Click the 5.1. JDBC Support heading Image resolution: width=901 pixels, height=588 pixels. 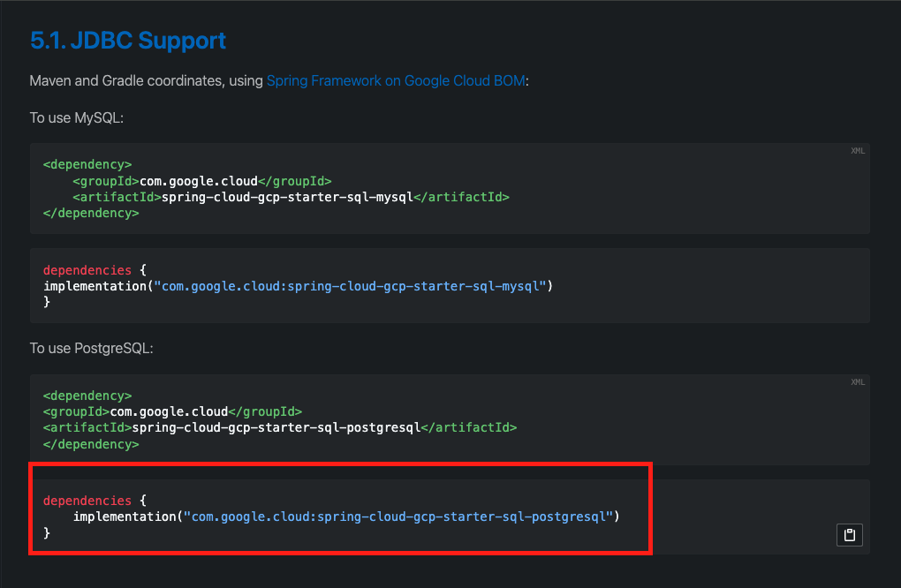click(128, 41)
